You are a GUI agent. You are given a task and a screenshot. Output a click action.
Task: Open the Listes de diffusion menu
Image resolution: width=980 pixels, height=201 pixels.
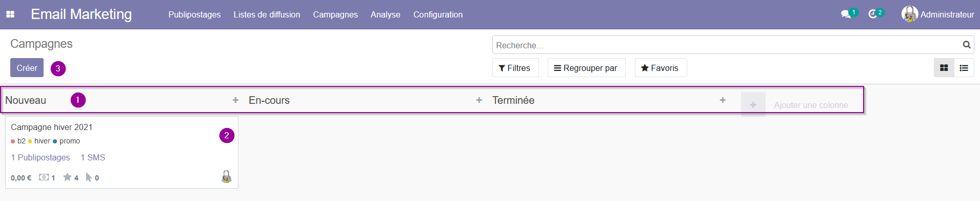click(267, 14)
